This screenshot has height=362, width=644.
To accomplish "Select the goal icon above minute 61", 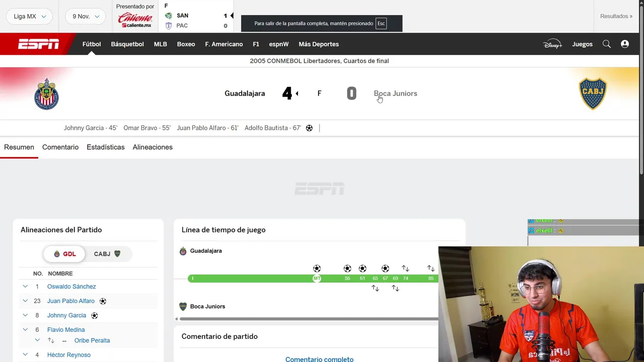I will tap(362, 268).
